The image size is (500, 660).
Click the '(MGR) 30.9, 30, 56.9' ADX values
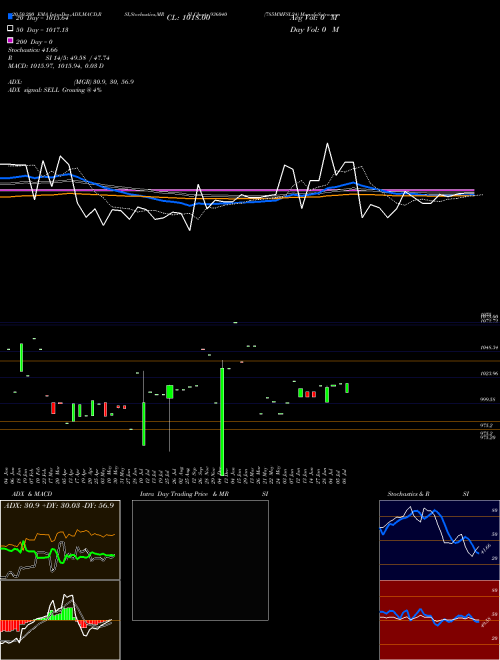pyautogui.click(x=104, y=82)
